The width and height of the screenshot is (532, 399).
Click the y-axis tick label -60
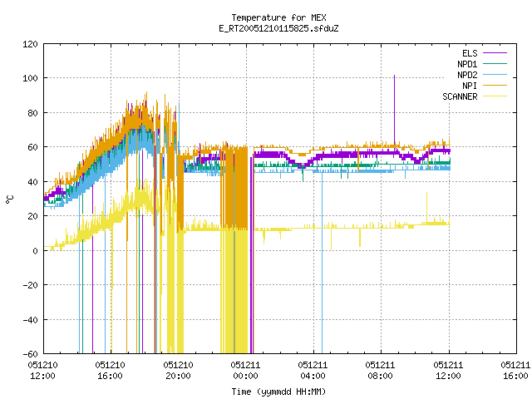30,354
